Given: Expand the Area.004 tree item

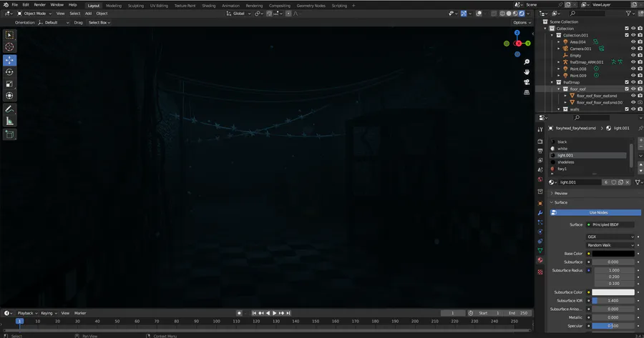Looking at the screenshot, I should [559, 42].
